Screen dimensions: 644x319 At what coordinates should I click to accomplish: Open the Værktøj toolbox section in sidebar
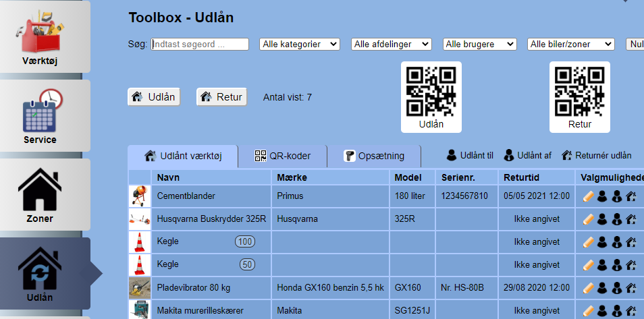(x=45, y=36)
